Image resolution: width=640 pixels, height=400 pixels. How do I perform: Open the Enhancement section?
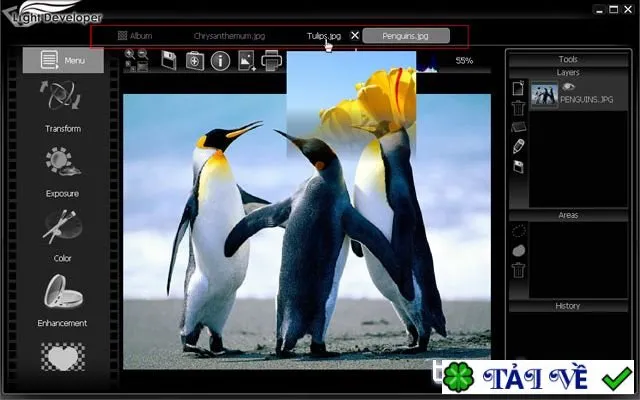(63, 301)
